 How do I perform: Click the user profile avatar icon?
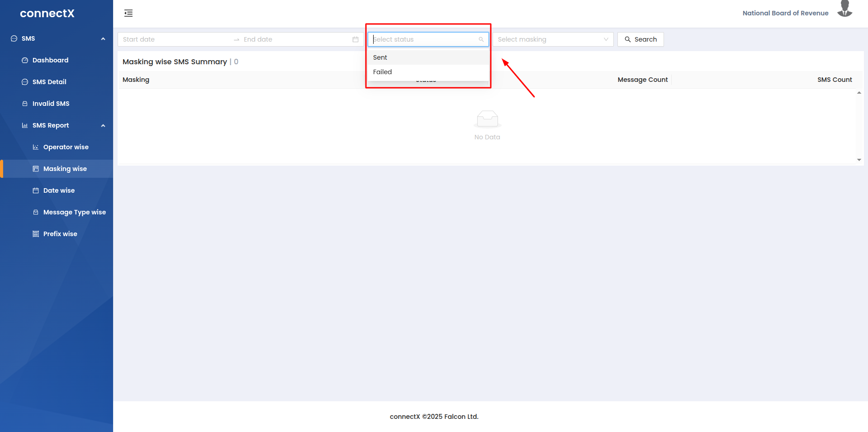(x=844, y=9)
